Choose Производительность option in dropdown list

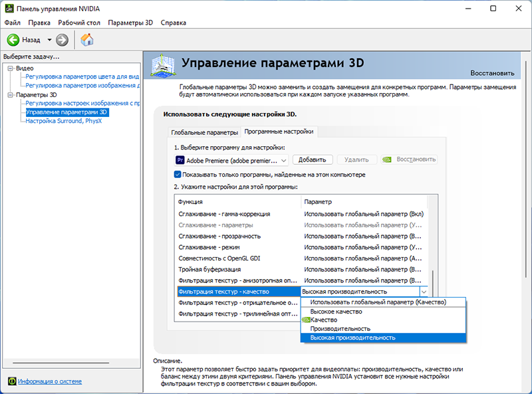tap(383, 329)
